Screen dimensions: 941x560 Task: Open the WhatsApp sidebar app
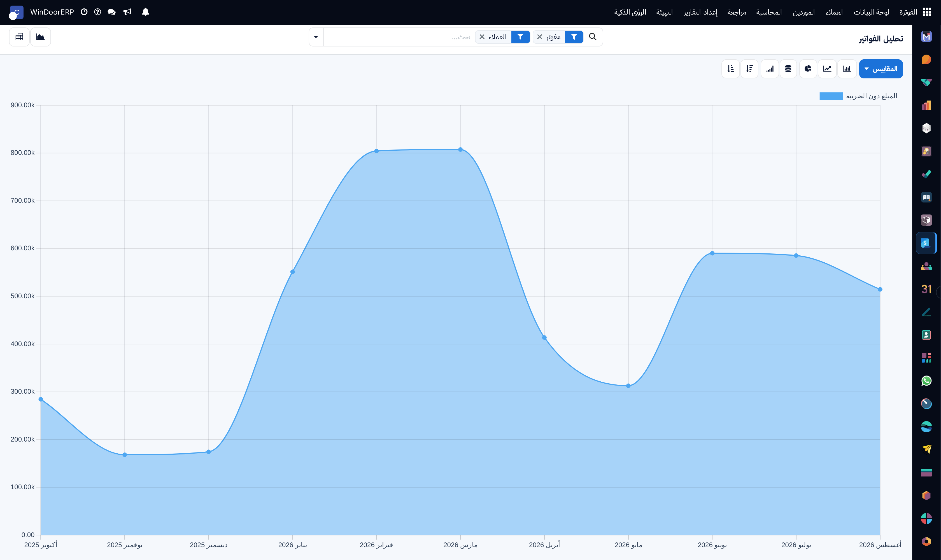[926, 381]
